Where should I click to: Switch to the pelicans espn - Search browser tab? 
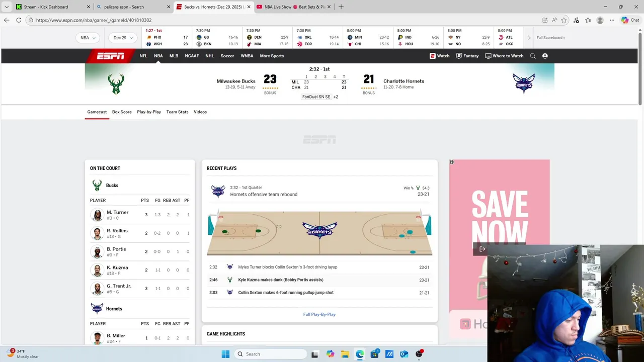coord(133,7)
